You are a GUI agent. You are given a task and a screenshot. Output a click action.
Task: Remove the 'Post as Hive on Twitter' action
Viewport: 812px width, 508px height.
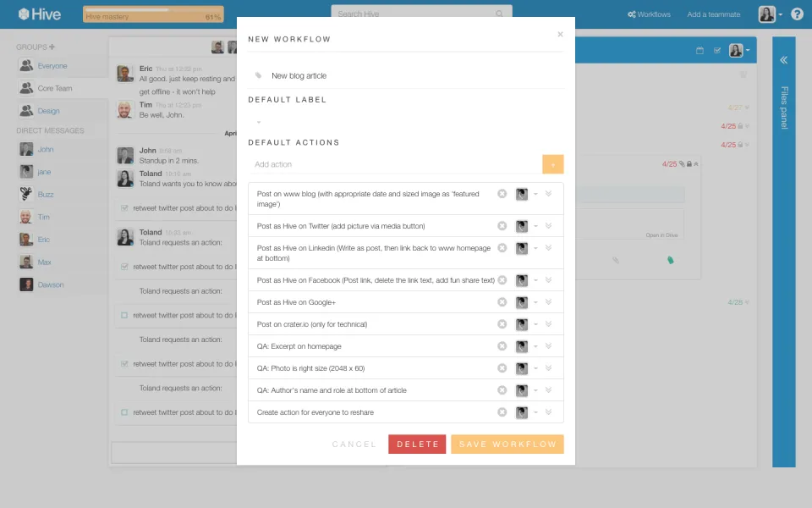point(502,226)
